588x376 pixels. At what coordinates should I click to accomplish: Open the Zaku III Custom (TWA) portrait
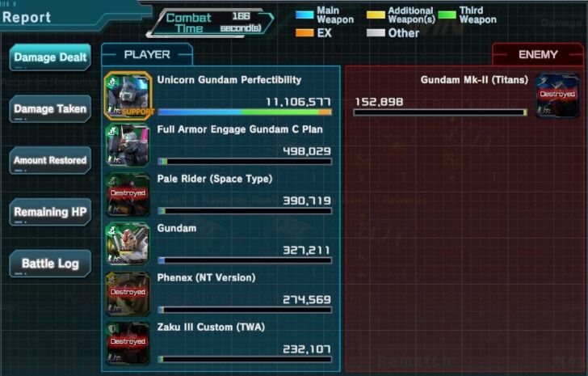(128, 344)
